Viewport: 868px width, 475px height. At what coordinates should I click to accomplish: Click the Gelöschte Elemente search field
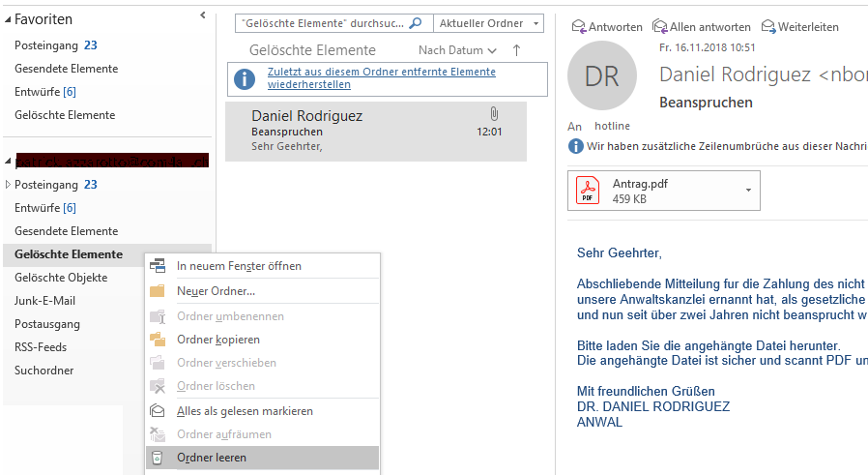pos(324,23)
